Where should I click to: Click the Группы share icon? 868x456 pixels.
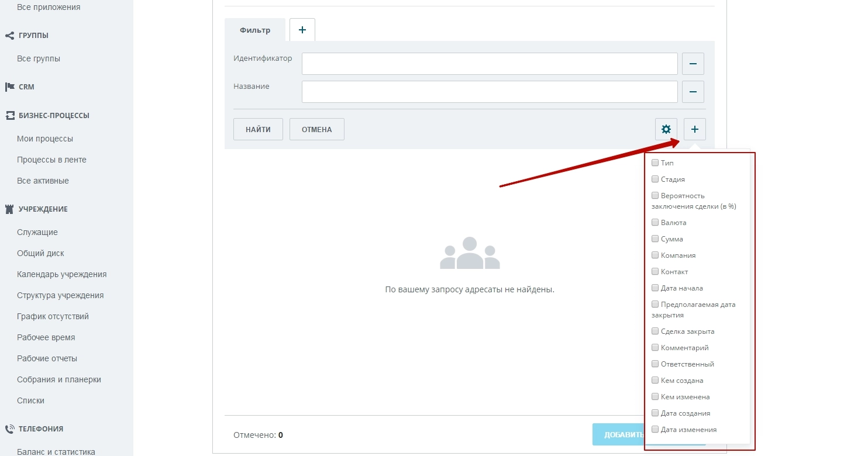9,36
